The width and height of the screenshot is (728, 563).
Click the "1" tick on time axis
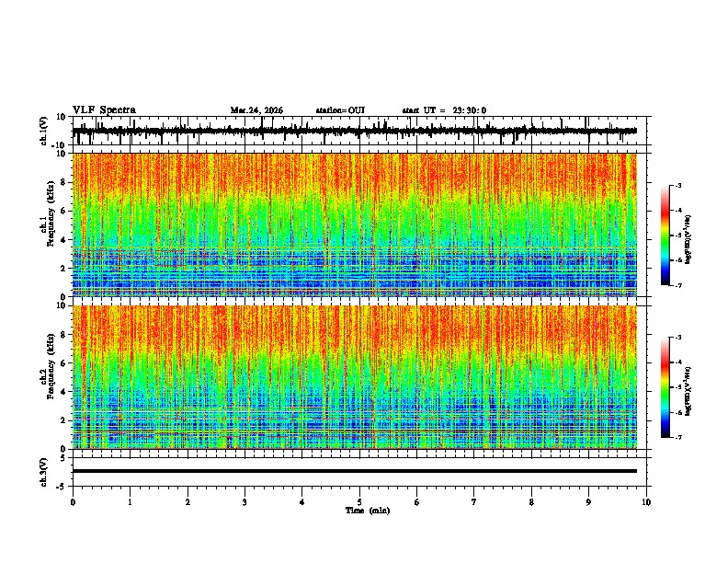[x=130, y=502]
